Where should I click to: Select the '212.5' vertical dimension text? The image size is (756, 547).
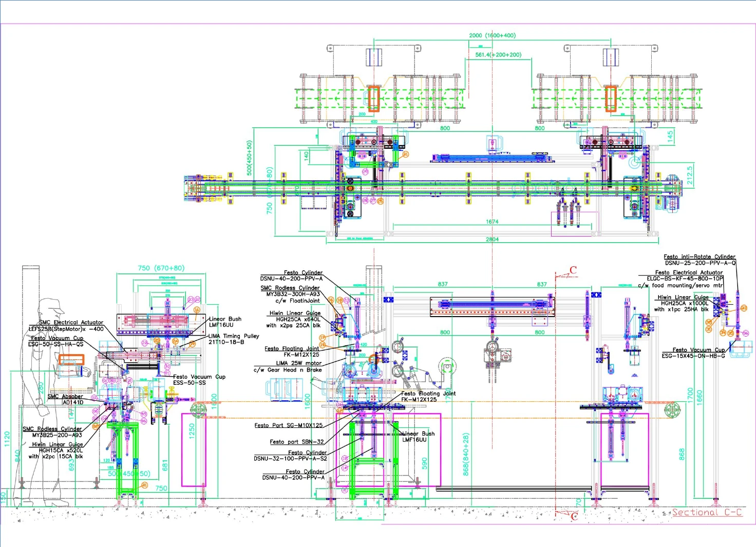pos(690,174)
